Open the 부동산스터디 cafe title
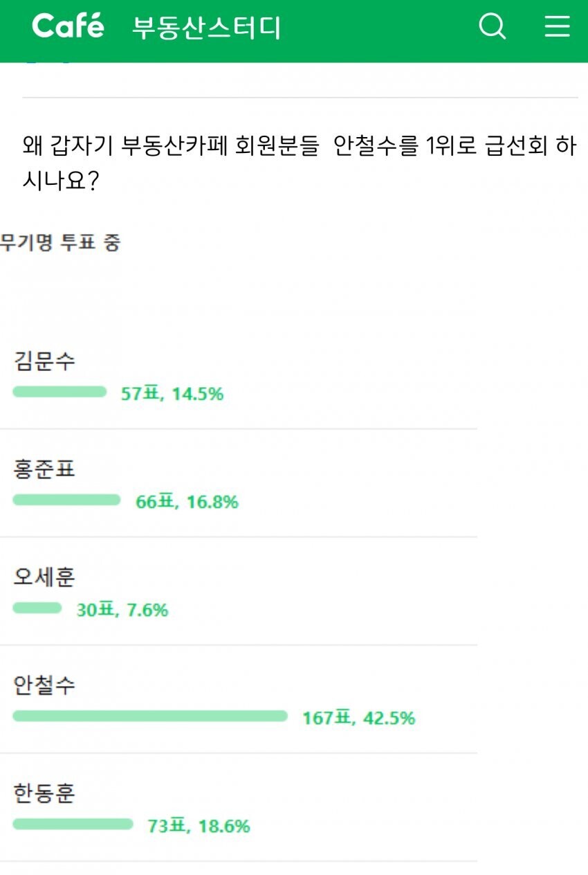The width and height of the screenshot is (588, 875). pos(206,28)
